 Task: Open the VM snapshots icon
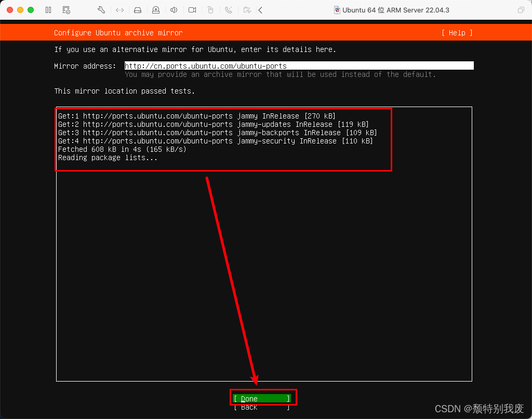(x=66, y=10)
